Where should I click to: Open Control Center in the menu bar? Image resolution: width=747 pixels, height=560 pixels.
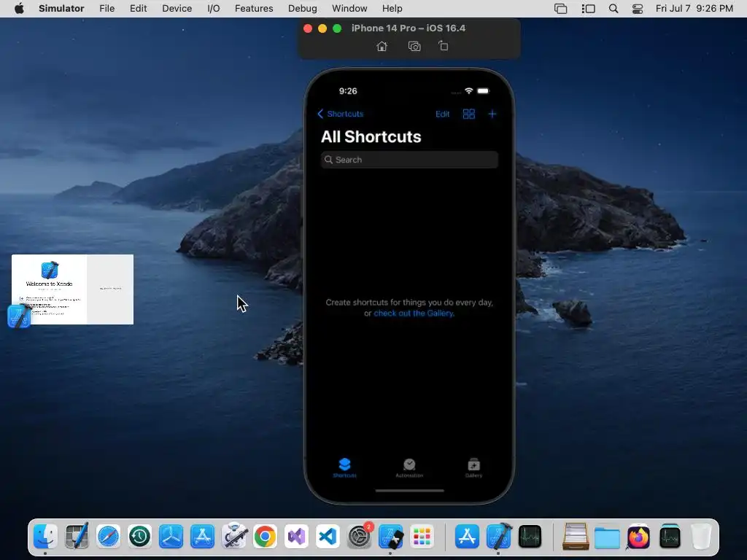tap(638, 9)
